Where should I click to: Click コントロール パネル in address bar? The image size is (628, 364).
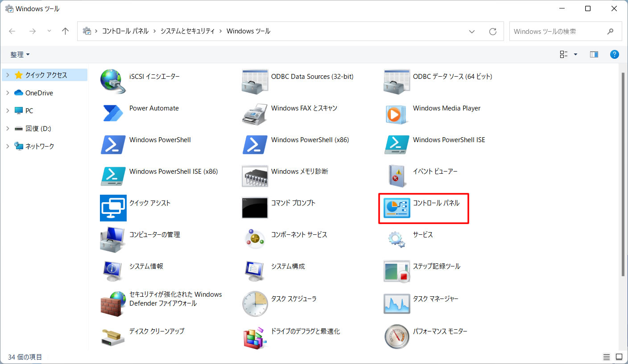(x=125, y=31)
